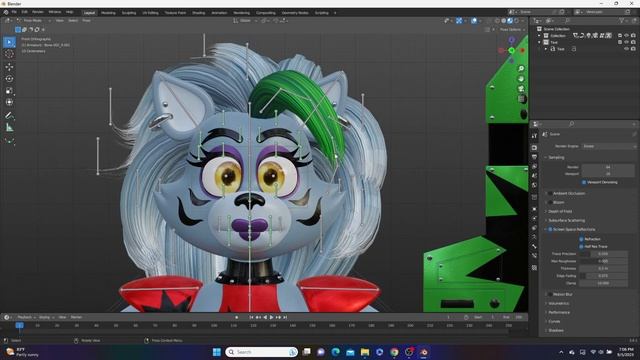Click the green Y axis gizmo
Screen dimensions: 640x360
tap(511, 50)
